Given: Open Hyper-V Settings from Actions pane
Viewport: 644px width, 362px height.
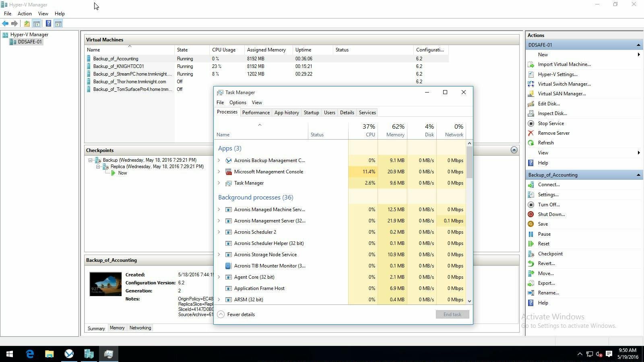Looking at the screenshot, I should 557,74.
